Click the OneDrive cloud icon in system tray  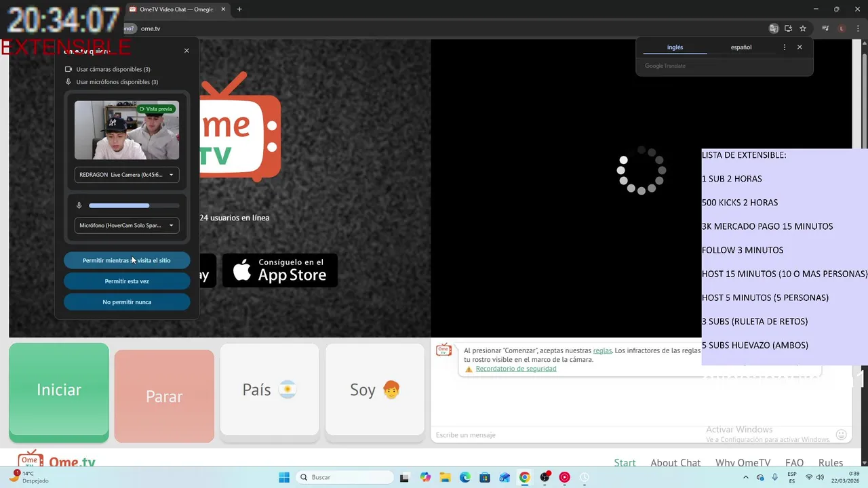(760, 477)
